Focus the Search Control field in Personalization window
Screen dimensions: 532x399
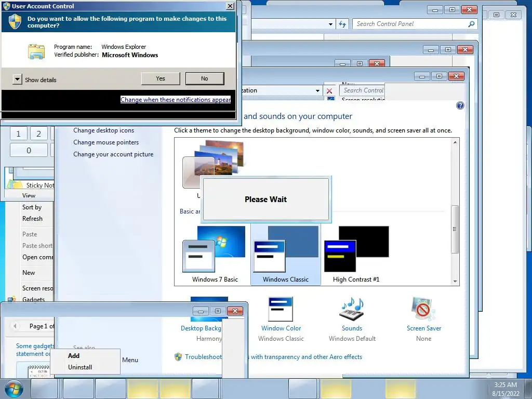tap(362, 90)
